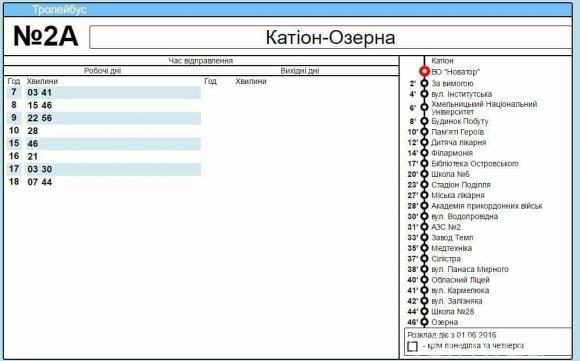The width and height of the screenshot is (580, 361).
Task: Select the Стадіон Поділля stop name
Action: 461,185
